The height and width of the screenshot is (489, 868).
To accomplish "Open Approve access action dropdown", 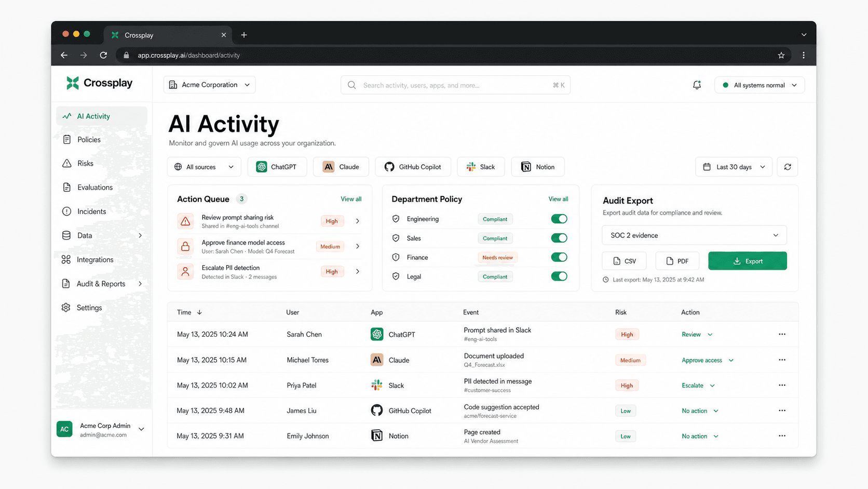I will pos(708,360).
